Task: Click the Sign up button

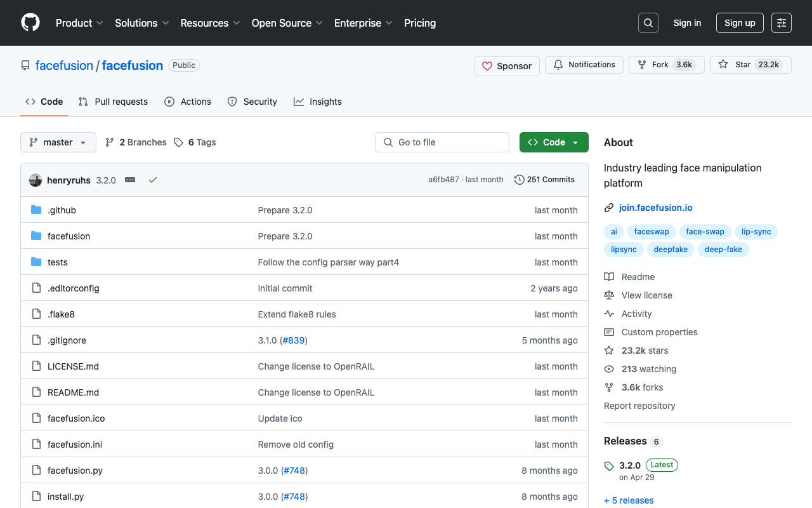Action: pyautogui.click(x=740, y=23)
